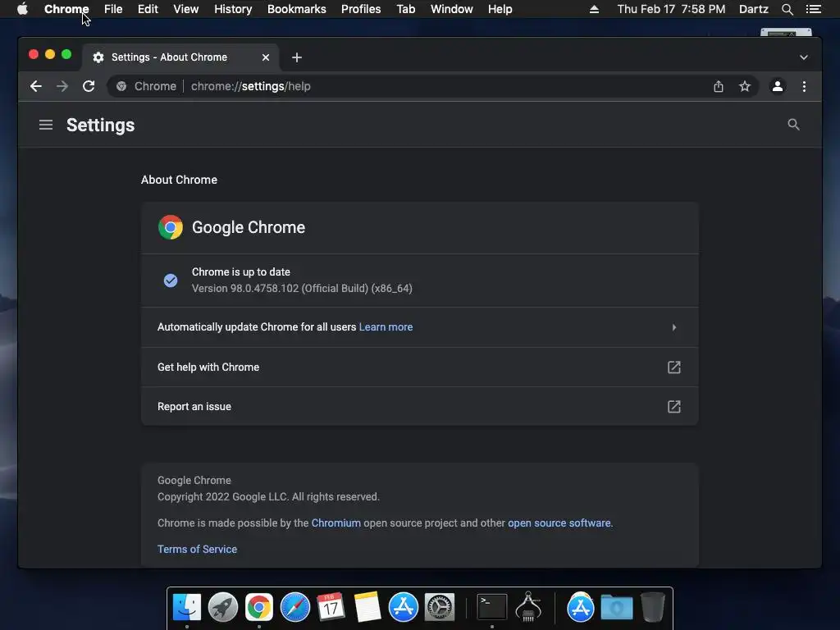
Task: Open the Apple menu
Action: click(x=22, y=9)
